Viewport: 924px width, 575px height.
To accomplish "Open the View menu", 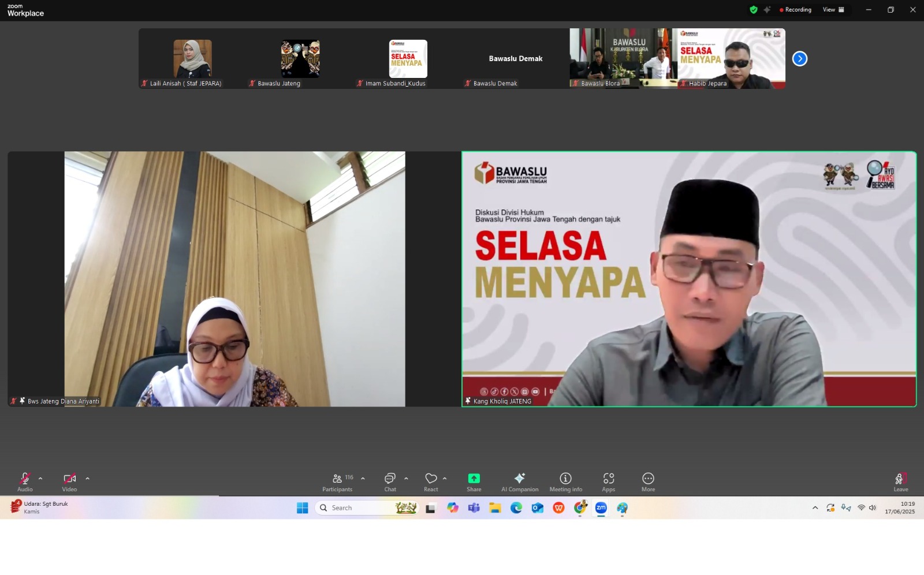I will (x=830, y=9).
